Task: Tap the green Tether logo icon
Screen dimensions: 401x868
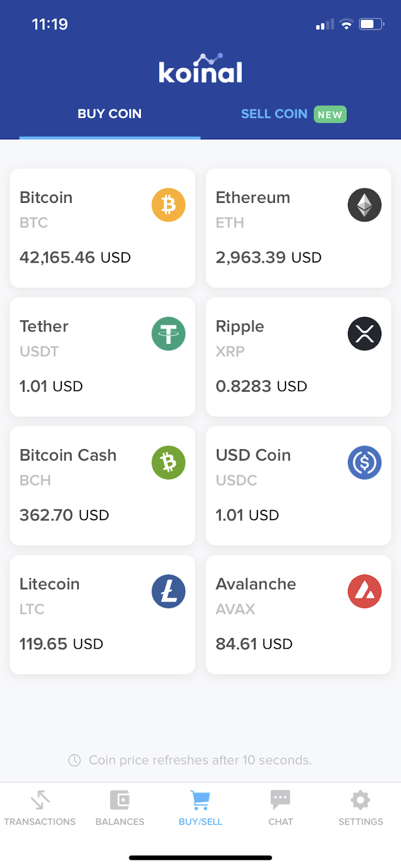Action: [168, 334]
